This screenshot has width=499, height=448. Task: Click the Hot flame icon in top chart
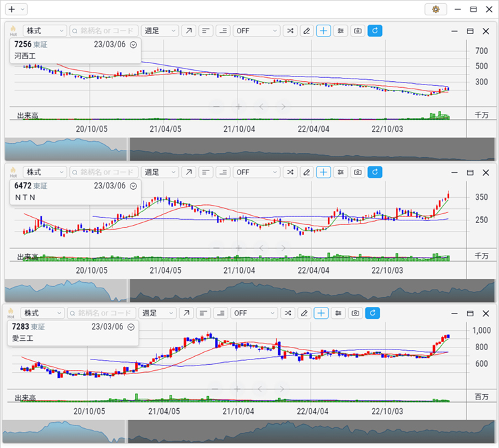tap(13, 31)
